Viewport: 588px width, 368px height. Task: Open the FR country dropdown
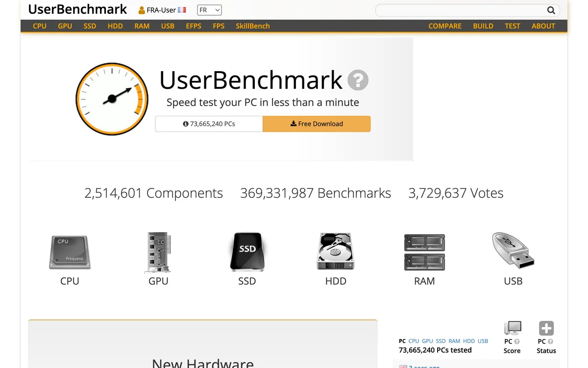click(209, 10)
